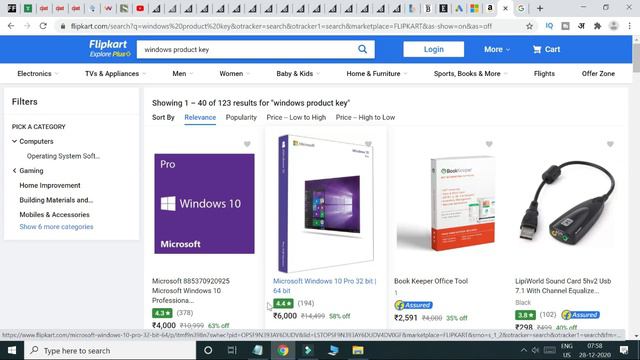This screenshot has width=640, height=360.
Task: Open the notification center icon
Action: pyautogui.click(x=624, y=350)
